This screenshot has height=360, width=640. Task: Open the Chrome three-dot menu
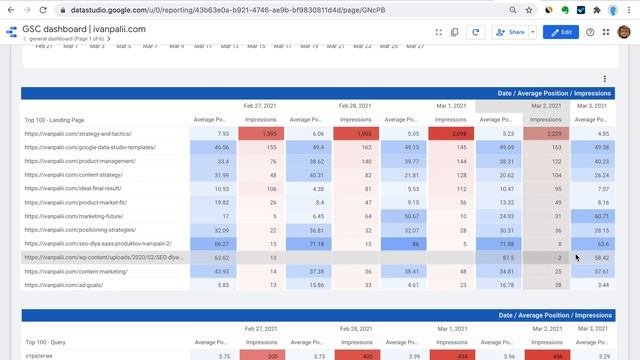click(x=629, y=10)
